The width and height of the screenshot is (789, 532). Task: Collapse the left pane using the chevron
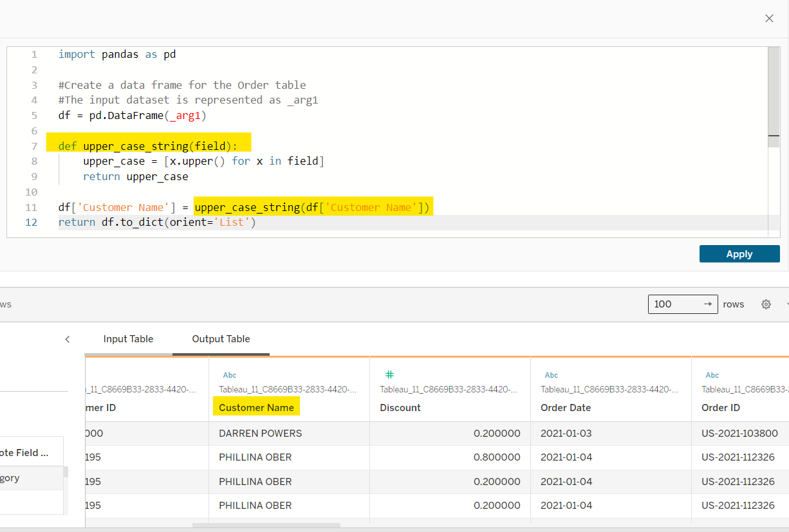click(x=68, y=339)
